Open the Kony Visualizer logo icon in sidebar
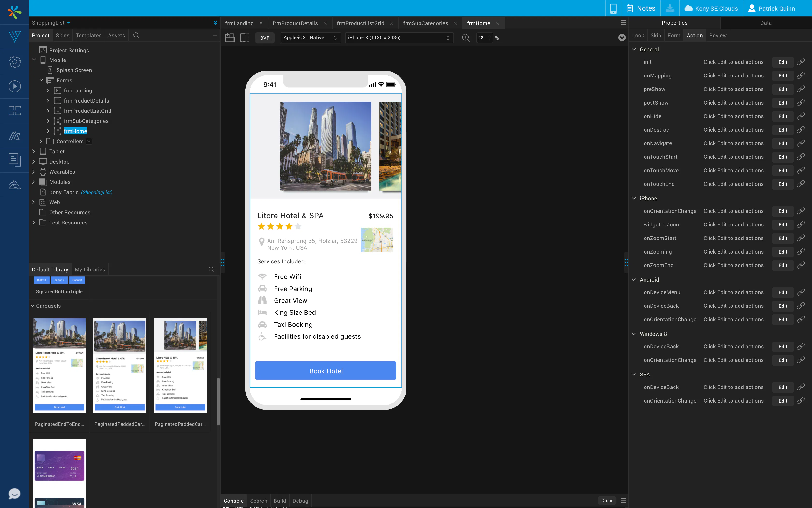The image size is (812, 508). (14, 36)
